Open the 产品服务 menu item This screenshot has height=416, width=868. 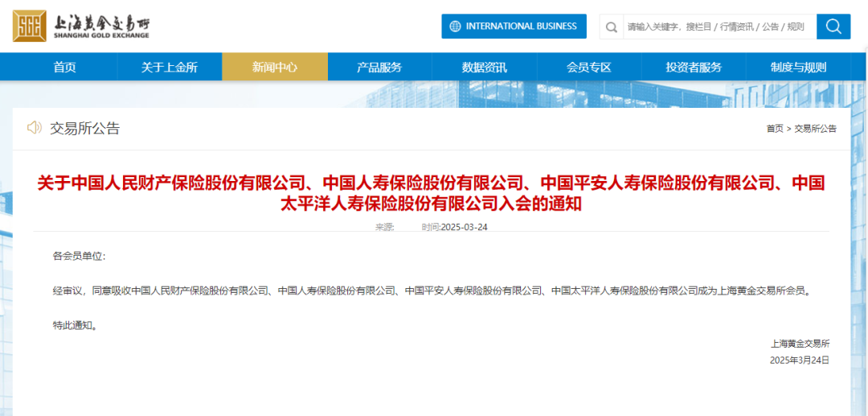pyautogui.click(x=379, y=67)
